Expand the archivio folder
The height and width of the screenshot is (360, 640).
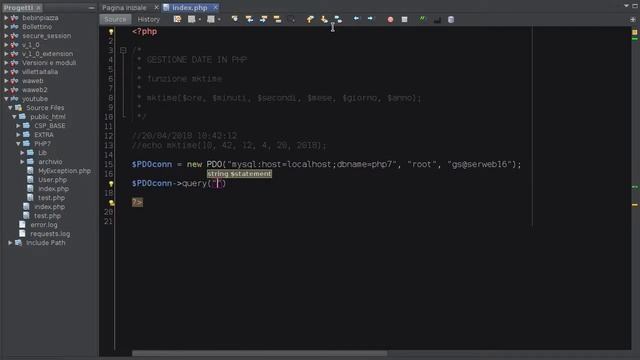pos(22,162)
